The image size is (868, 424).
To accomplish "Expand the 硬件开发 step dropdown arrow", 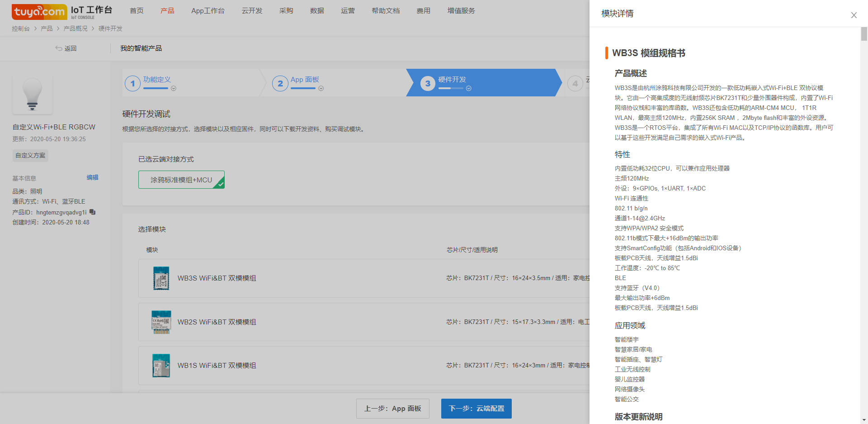I will (x=469, y=89).
